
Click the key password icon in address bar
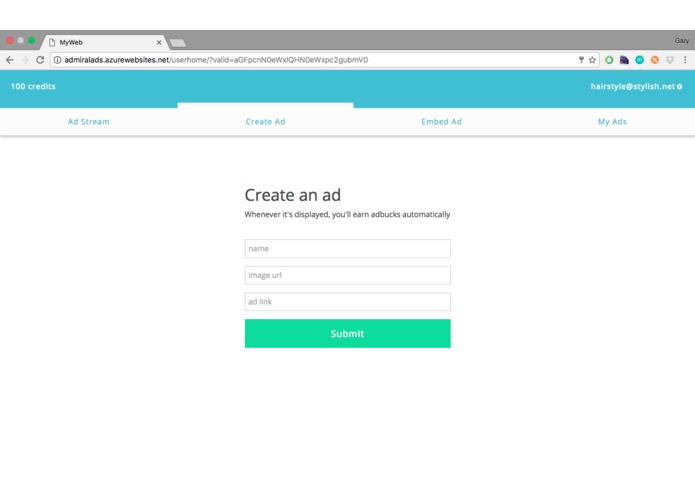[x=581, y=60]
